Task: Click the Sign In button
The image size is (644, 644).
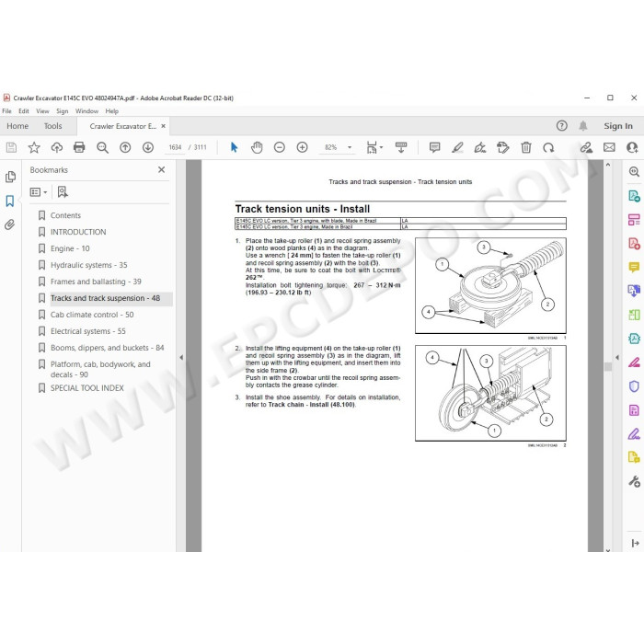Action: point(617,126)
